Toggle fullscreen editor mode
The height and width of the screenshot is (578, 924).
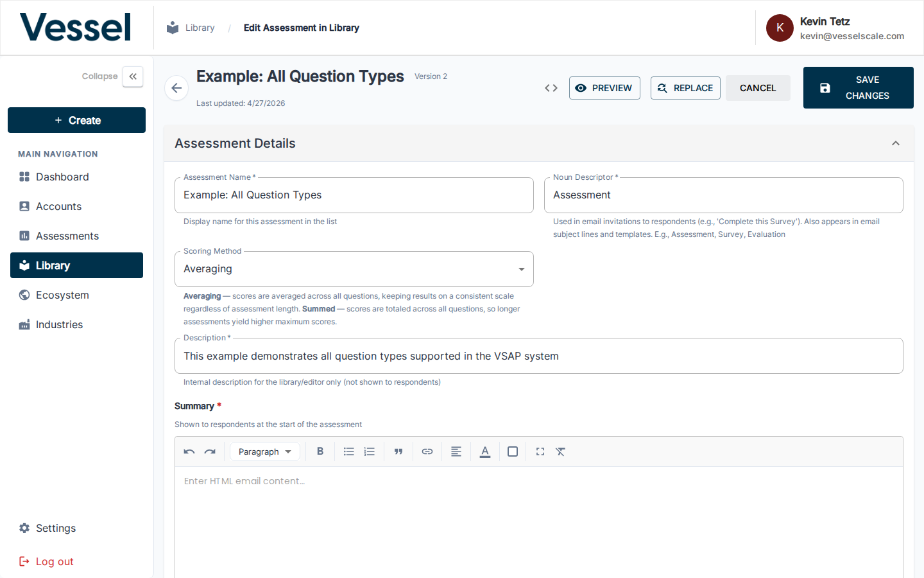tap(540, 451)
